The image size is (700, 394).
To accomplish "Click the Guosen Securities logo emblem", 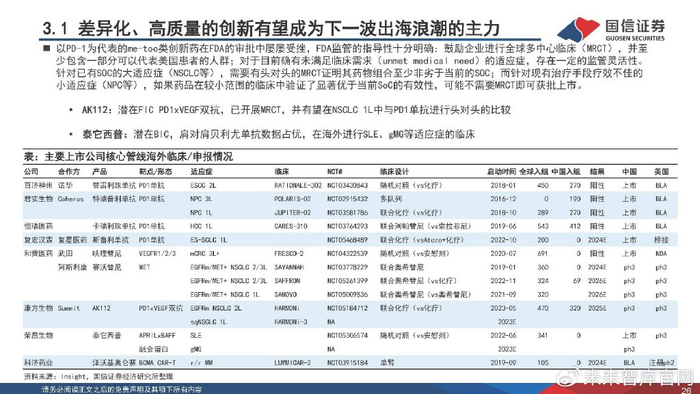I will point(579,29).
